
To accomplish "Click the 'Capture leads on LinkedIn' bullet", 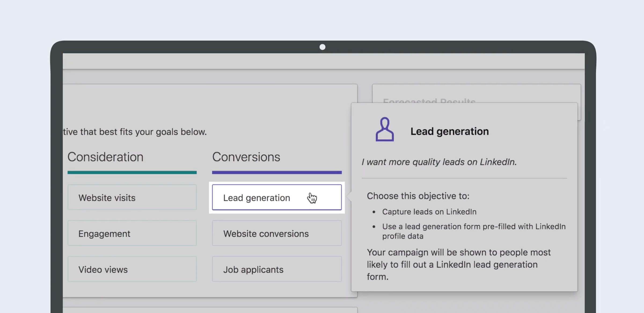I will 429,212.
